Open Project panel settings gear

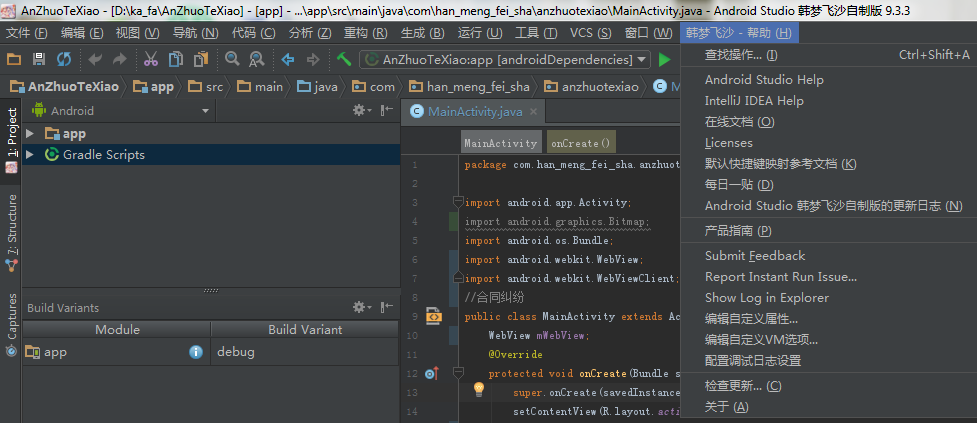click(x=361, y=110)
